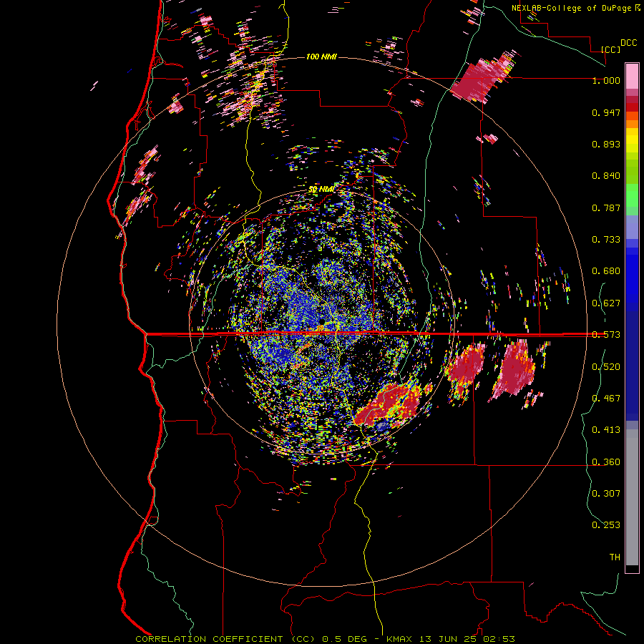
Task: Click the 50 NMI range ring label
Action: 321,190
